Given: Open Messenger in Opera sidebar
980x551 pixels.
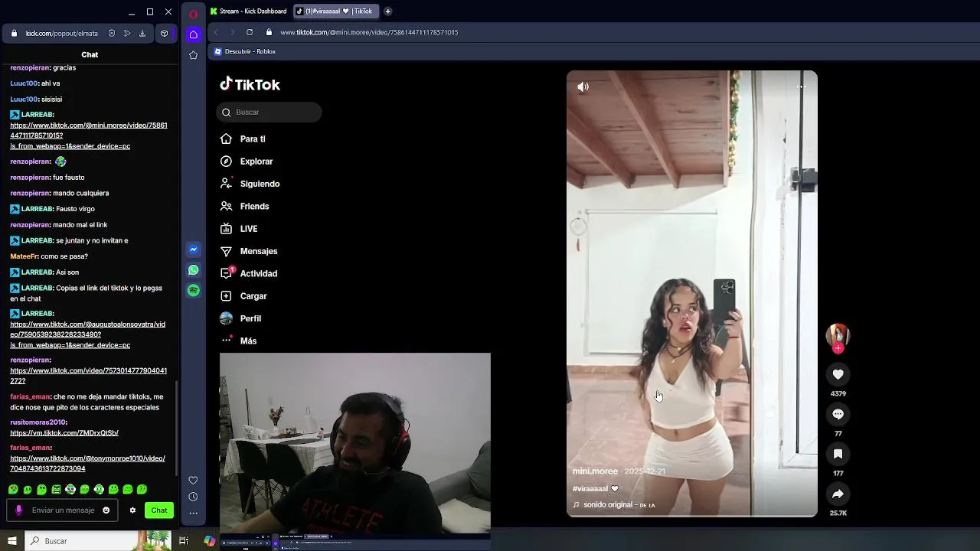Looking at the screenshot, I should (x=193, y=249).
